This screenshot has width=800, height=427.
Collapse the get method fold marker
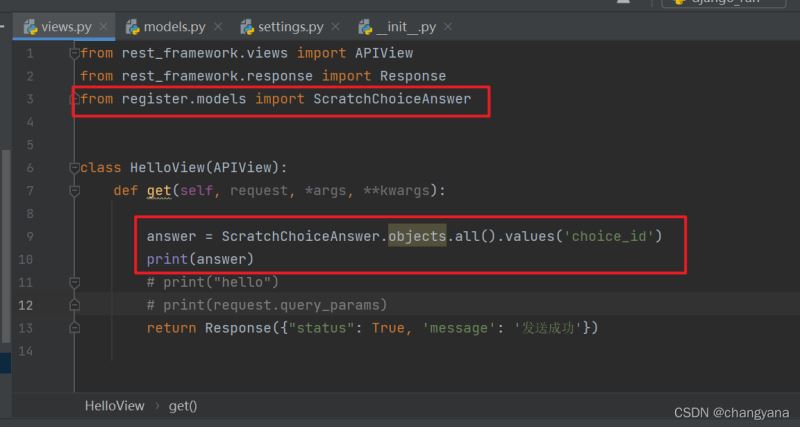coord(74,191)
